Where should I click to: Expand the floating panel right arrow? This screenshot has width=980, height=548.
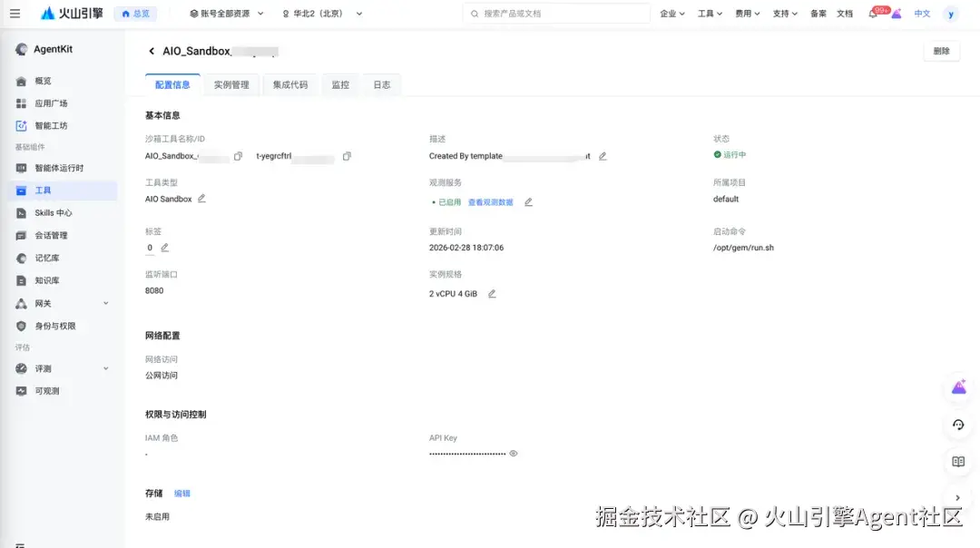(957, 498)
